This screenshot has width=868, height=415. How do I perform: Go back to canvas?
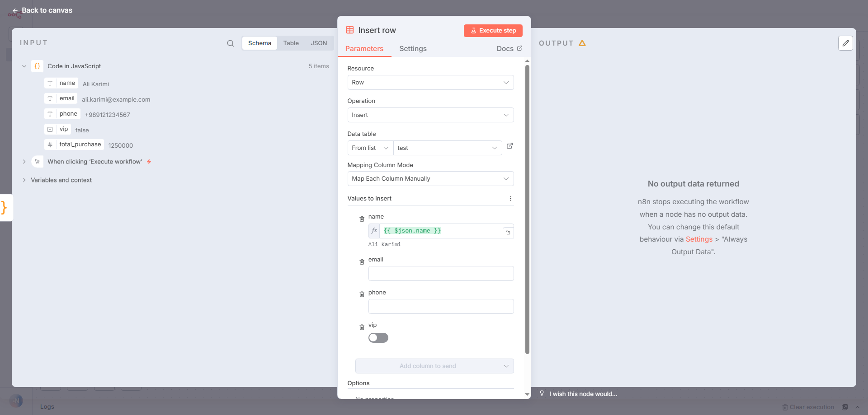42,10
